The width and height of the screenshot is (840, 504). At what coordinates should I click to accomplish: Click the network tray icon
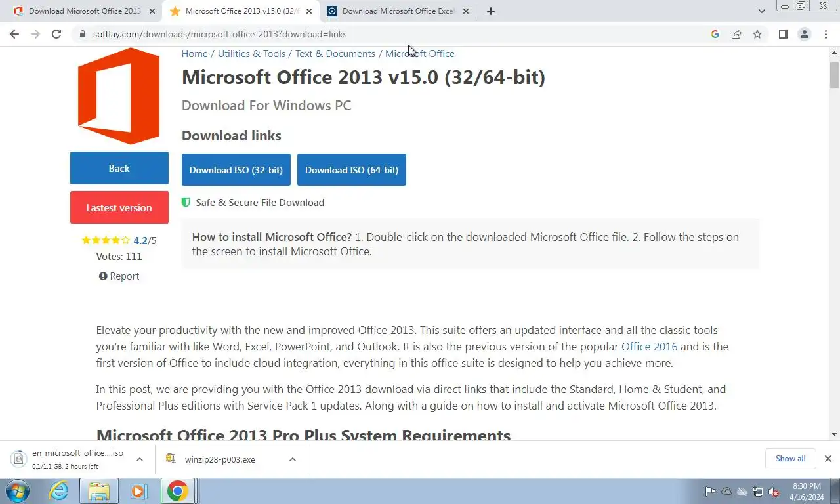(758, 492)
